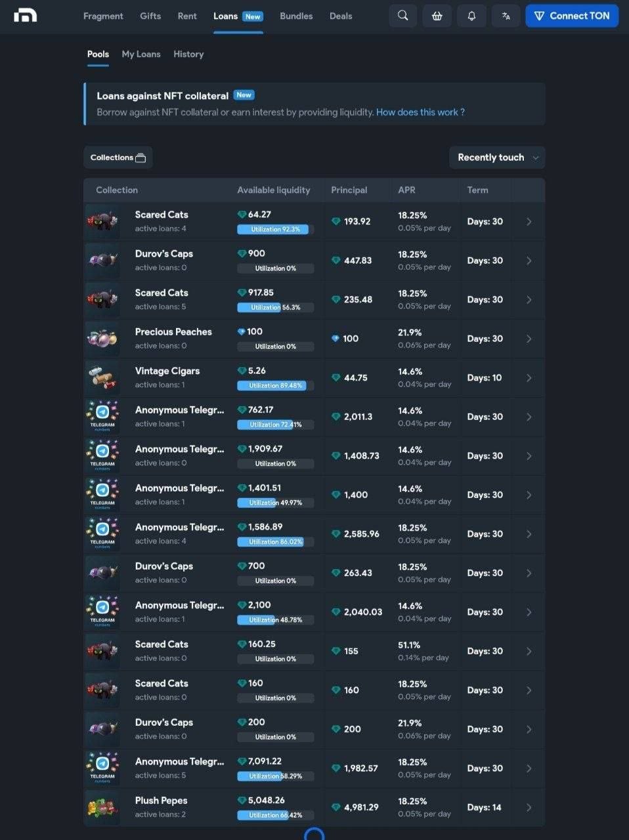The image size is (629, 840).
Task: Open the Bundles menu item
Action: pos(296,16)
